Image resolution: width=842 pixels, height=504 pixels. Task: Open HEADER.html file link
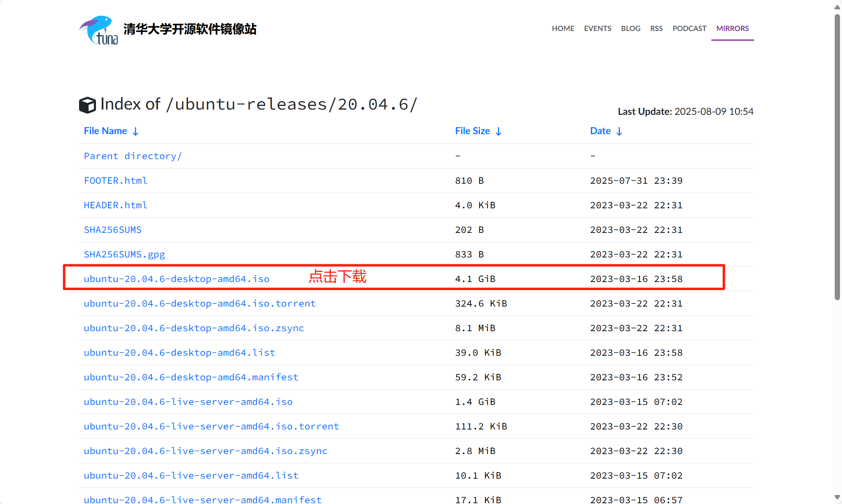(x=115, y=205)
